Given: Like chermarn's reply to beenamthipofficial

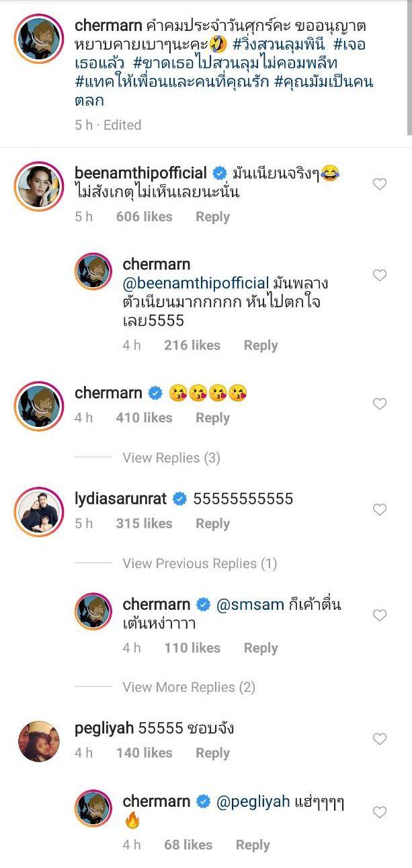Looking at the screenshot, I should [x=380, y=275].
